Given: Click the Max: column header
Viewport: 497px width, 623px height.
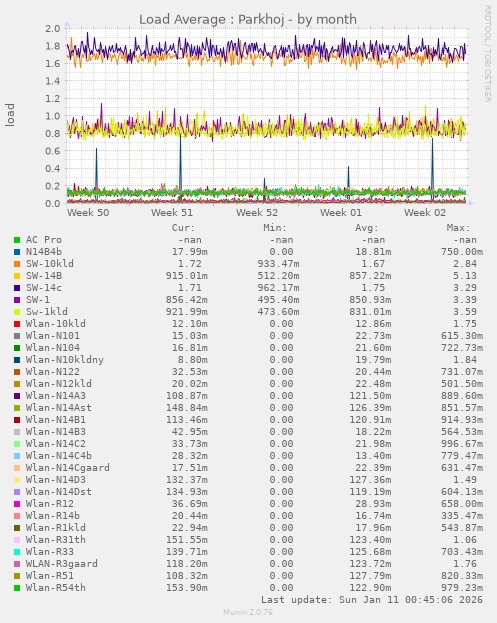Looking at the screenshot, I should (x=458, y=228).
